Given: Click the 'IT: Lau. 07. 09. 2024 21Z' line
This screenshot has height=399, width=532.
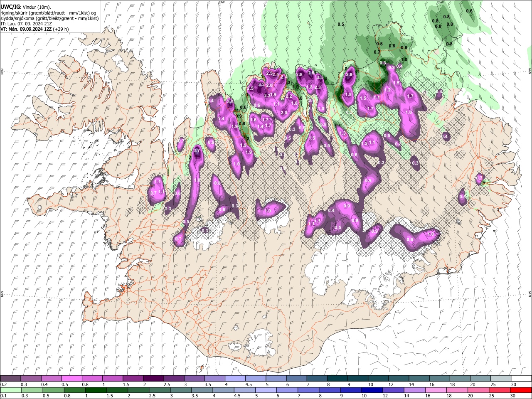Looking at the screenshot, I should 26,24.
